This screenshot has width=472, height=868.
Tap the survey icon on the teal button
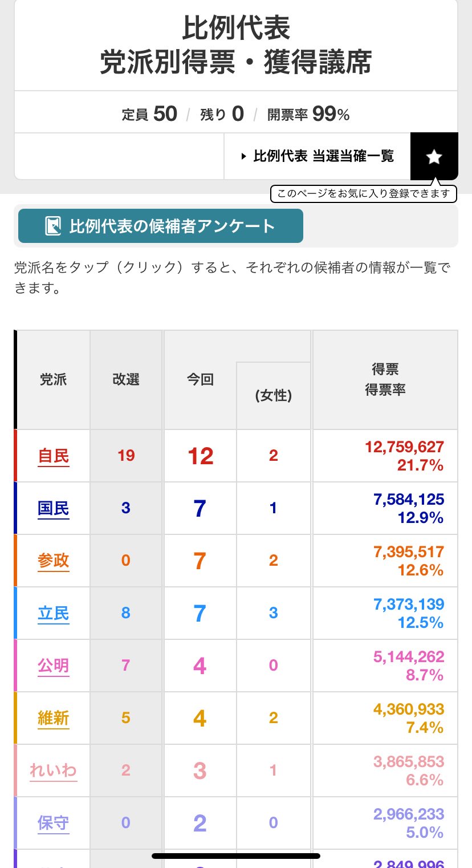(x=53, y=226)
